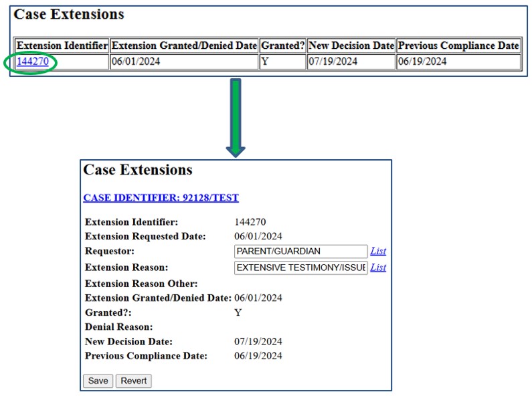Image resolution: width=532 pixels, height=396 pixels.
Task: Click the Requestor label
Action: (x=110, y=252)
